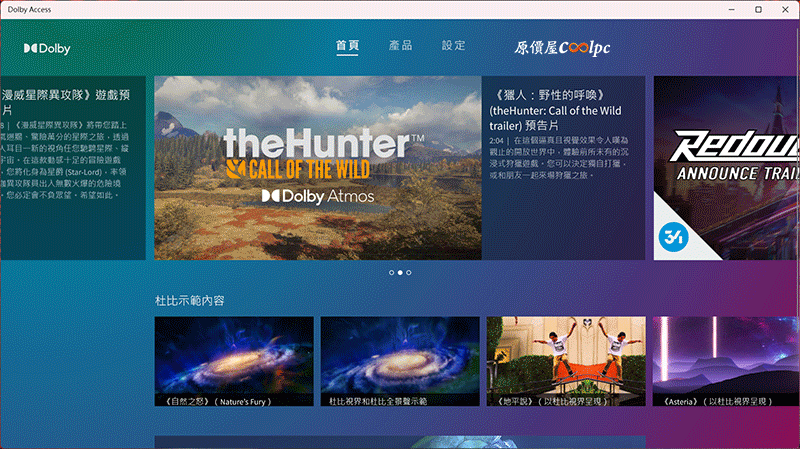Open the 首頁 home tab
This screenshot has width=800, height=449.
click(x=347, y=45)
